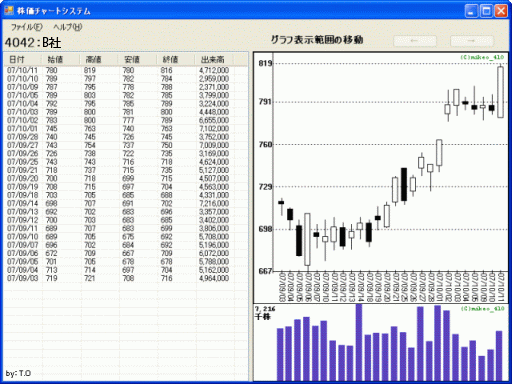Image resolution: width=512 pixels, height=384 pixels.
Task: Sort by the 終値 column header
Action: 175,60
